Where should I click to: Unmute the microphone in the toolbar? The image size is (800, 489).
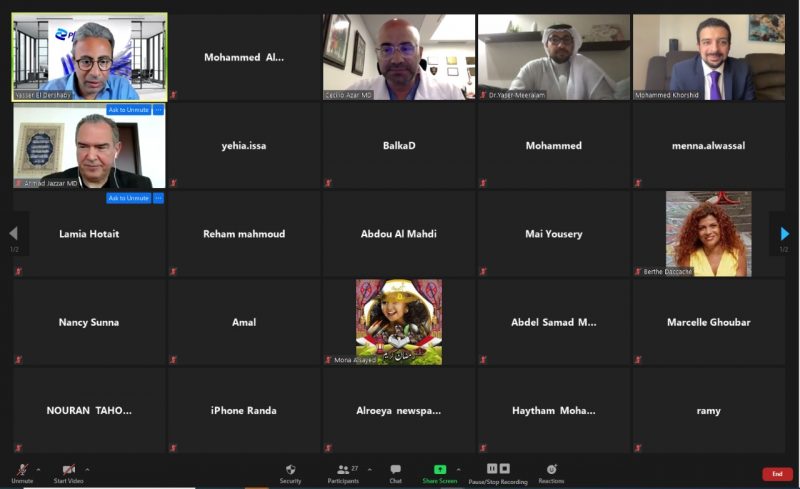21,470
